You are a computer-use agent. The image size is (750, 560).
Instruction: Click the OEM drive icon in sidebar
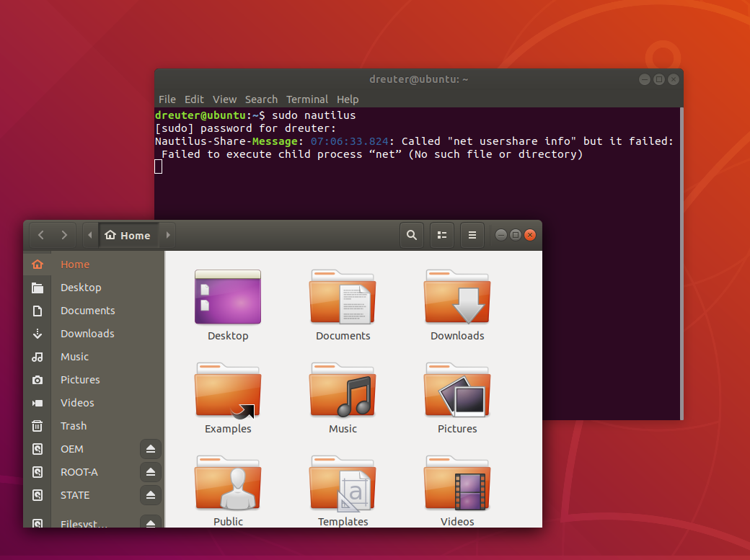point(37,449)
